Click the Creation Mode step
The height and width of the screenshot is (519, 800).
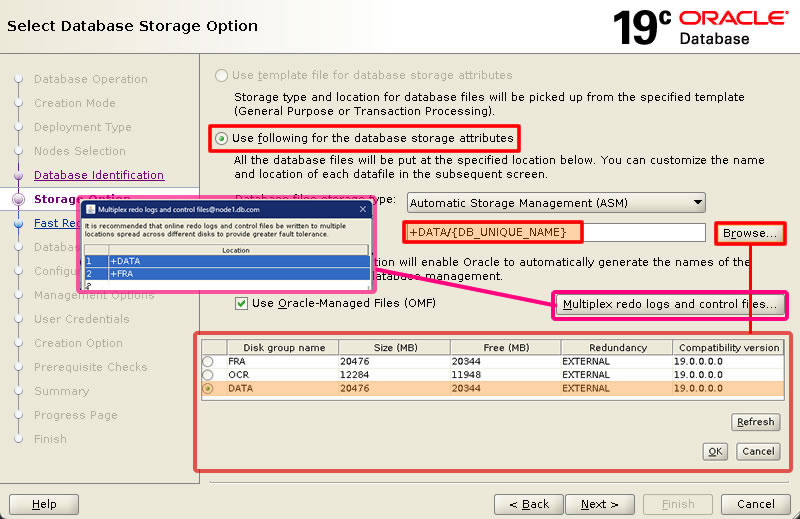[74, 103]
